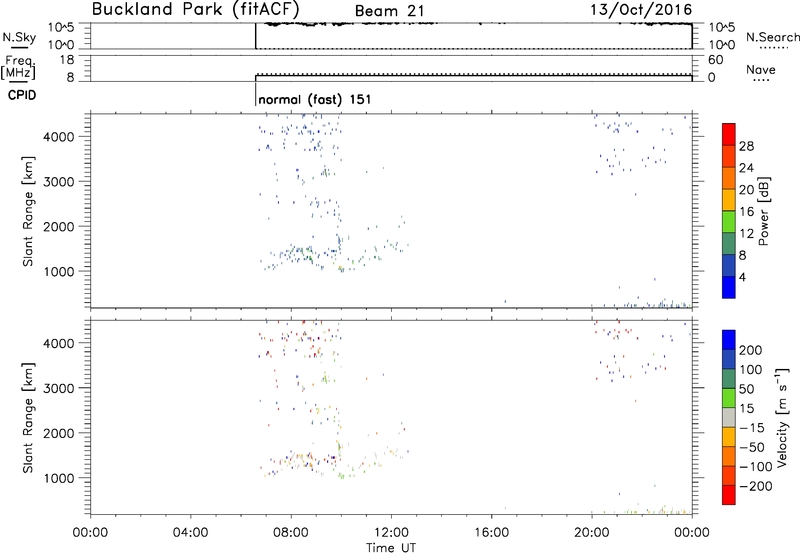800x554 pixels.
Task: Click the 'CPID' label
Action: [x=22, y=95]
